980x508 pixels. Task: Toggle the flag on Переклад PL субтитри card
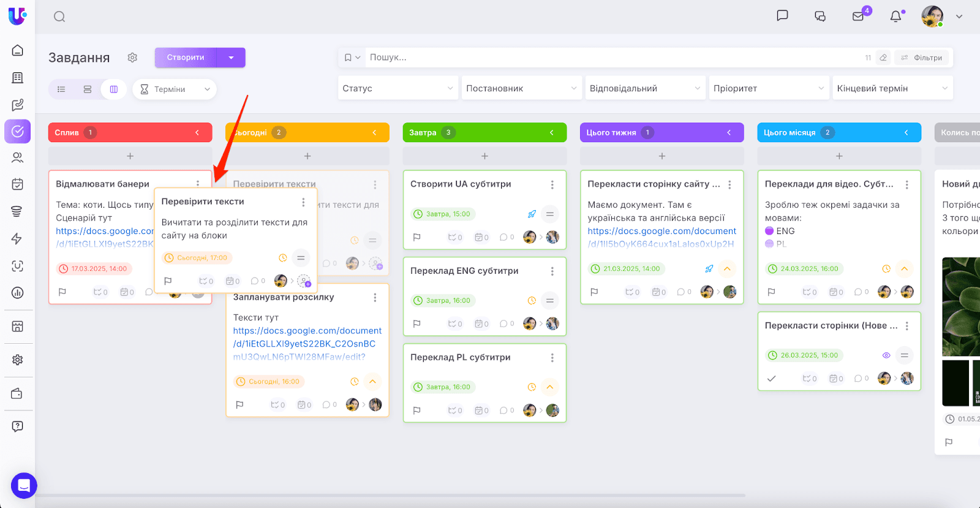[417, 411]
